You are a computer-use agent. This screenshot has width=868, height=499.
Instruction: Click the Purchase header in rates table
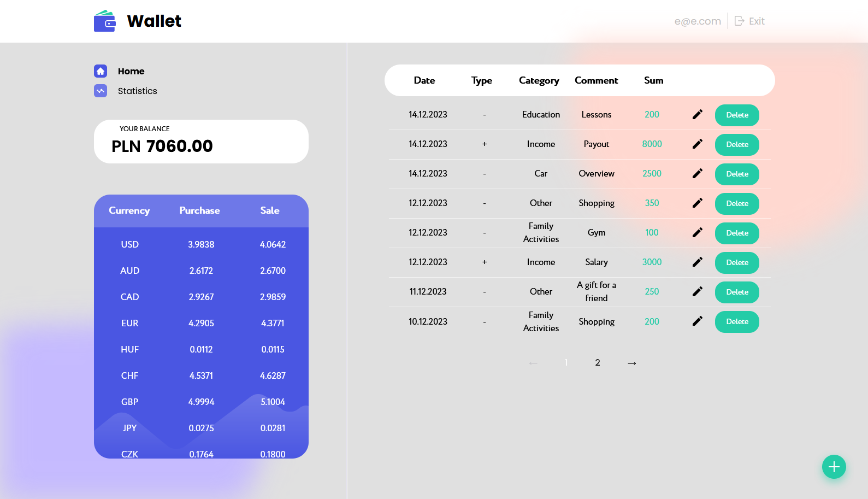click(200, 210)
